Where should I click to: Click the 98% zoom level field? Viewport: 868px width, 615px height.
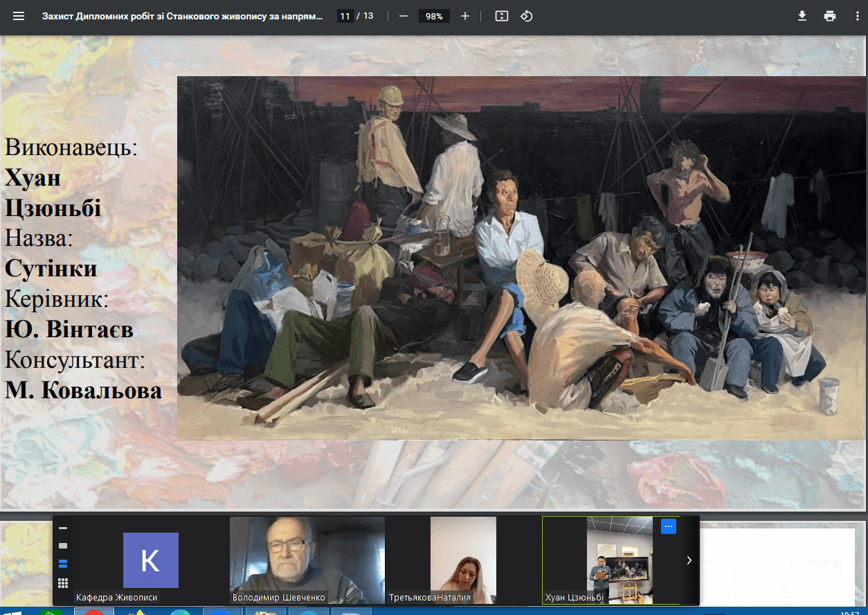point(434,16)
